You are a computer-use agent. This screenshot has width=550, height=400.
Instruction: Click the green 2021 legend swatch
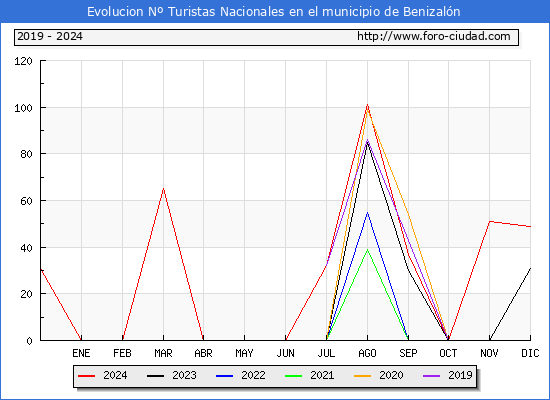click(x=294, y=376)
